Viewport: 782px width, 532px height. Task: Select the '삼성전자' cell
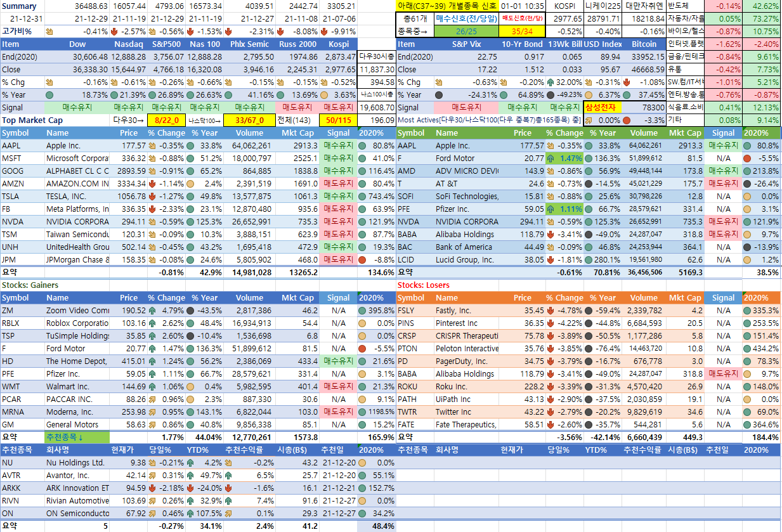pyautogui.click(x=603, y=108)
